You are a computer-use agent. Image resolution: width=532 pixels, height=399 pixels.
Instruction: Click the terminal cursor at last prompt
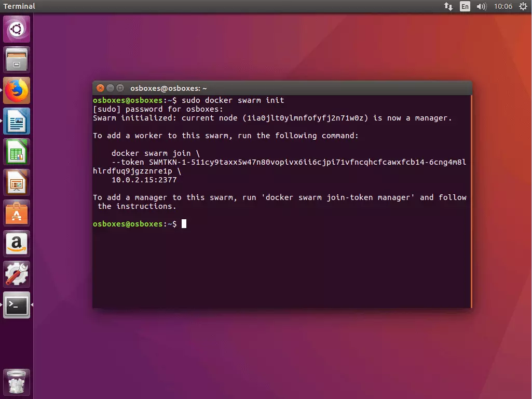click(x=184, y=224)
